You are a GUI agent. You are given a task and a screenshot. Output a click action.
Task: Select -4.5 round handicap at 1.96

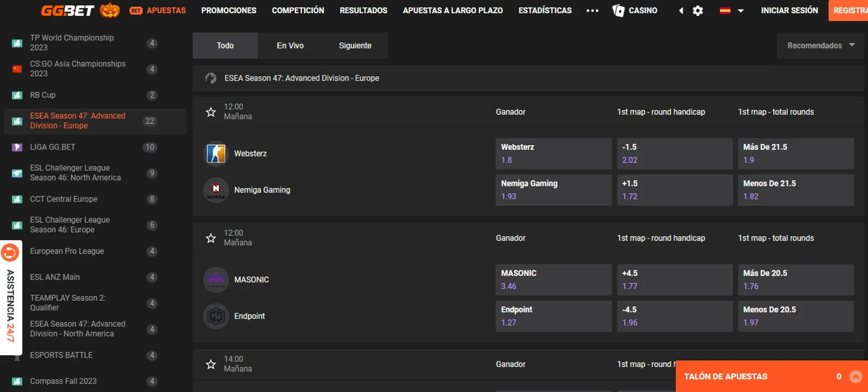[x=675, y=316]
